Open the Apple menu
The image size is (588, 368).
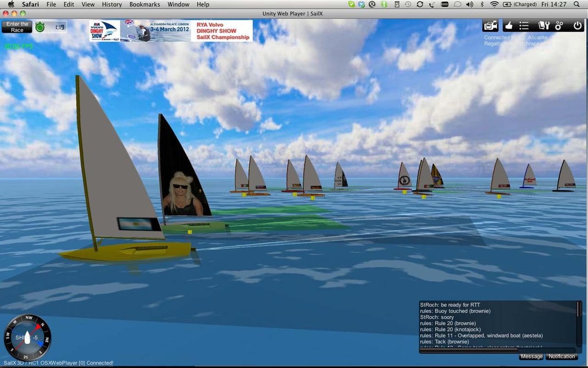11,4
